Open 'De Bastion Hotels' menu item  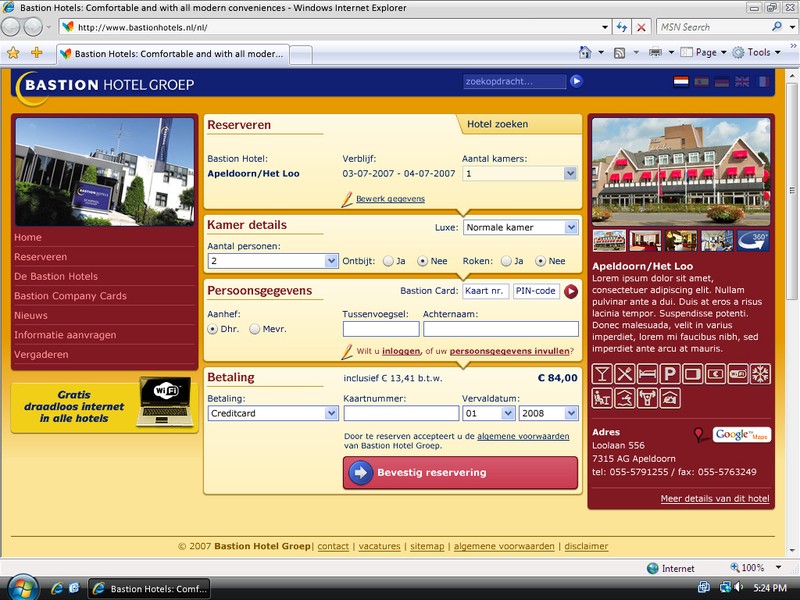(x=56, y=276)
